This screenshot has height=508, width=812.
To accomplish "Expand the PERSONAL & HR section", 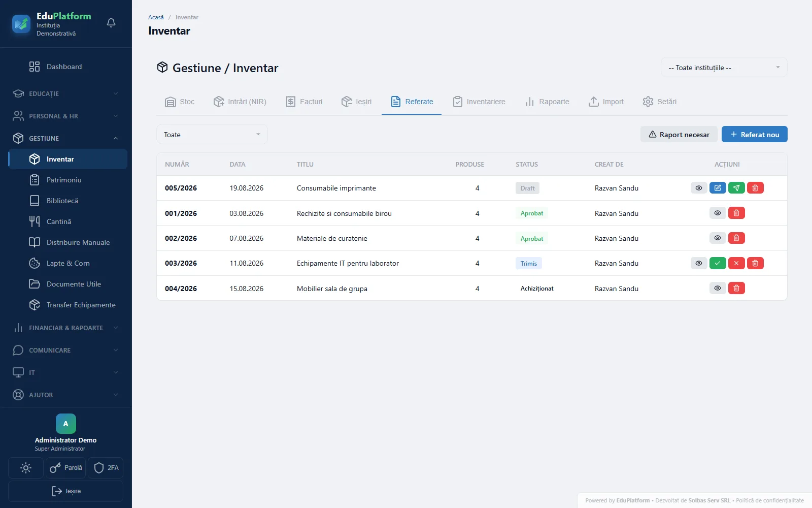I will point(66,116).
